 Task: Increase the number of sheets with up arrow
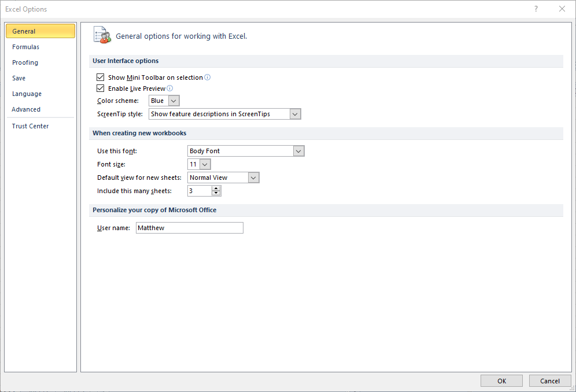coord(216,188)
